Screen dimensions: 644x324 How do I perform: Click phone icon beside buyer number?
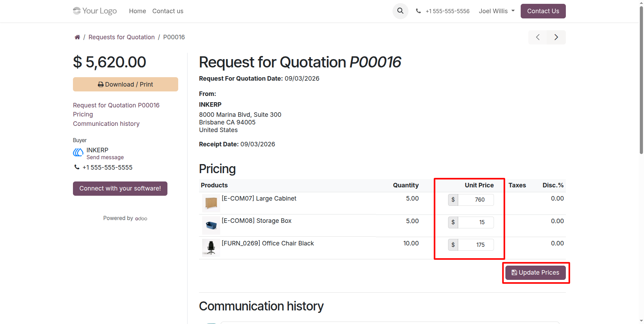pos(77,167)
